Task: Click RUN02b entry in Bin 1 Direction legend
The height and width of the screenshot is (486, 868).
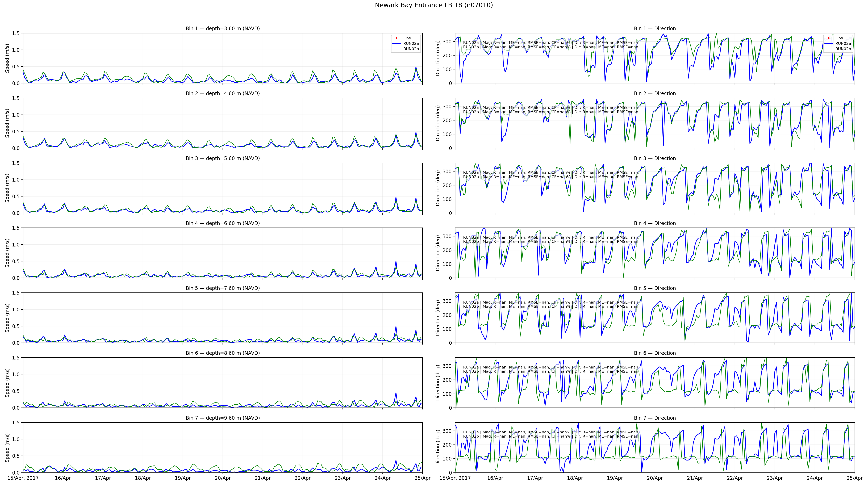Action: point(843,49)
